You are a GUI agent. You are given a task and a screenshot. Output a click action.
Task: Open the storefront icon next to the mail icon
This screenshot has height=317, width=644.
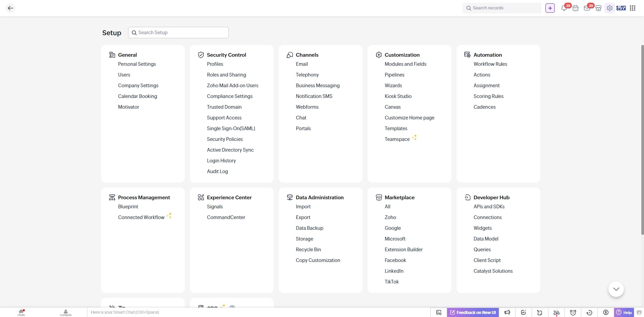(598, 8)
